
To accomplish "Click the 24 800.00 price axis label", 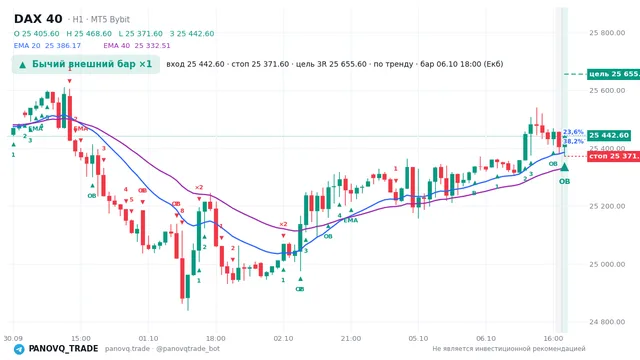I will click(x=607, y=322).
